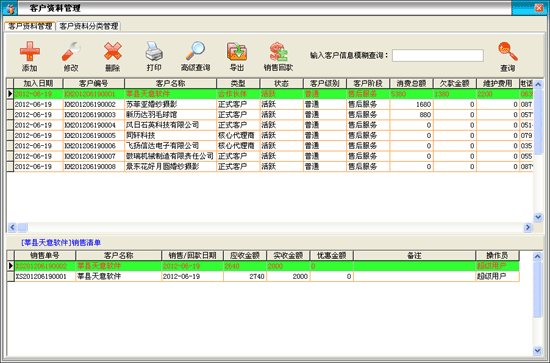
Task: Switch to 客户资料管理 tab
Action: click(30, 26)
